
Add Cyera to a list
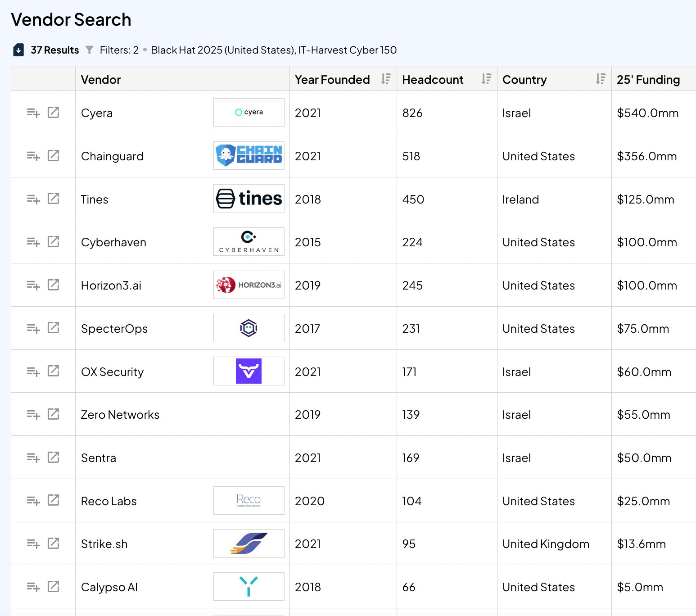click(33, 113)
